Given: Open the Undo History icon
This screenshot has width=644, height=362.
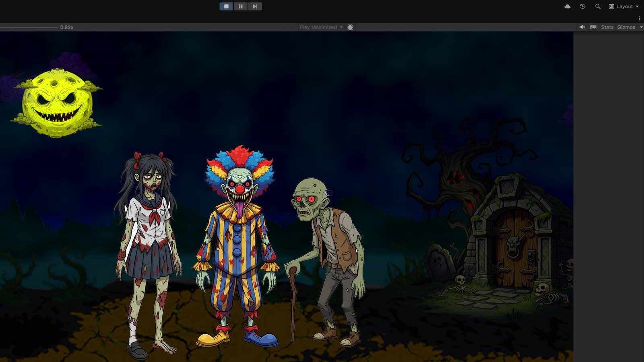Looking at the screenshot, I should click(x=582, y=6).
